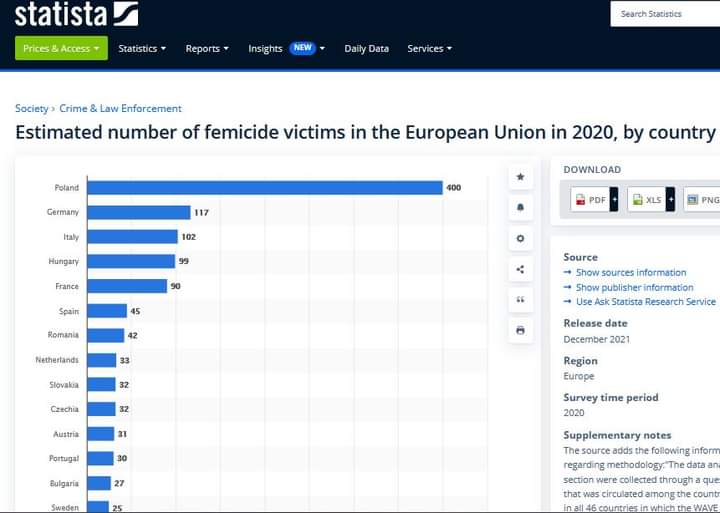Open the Services menu
This screenshot has height=513, width=720.
pyautogui.click(x=429, y=49)
